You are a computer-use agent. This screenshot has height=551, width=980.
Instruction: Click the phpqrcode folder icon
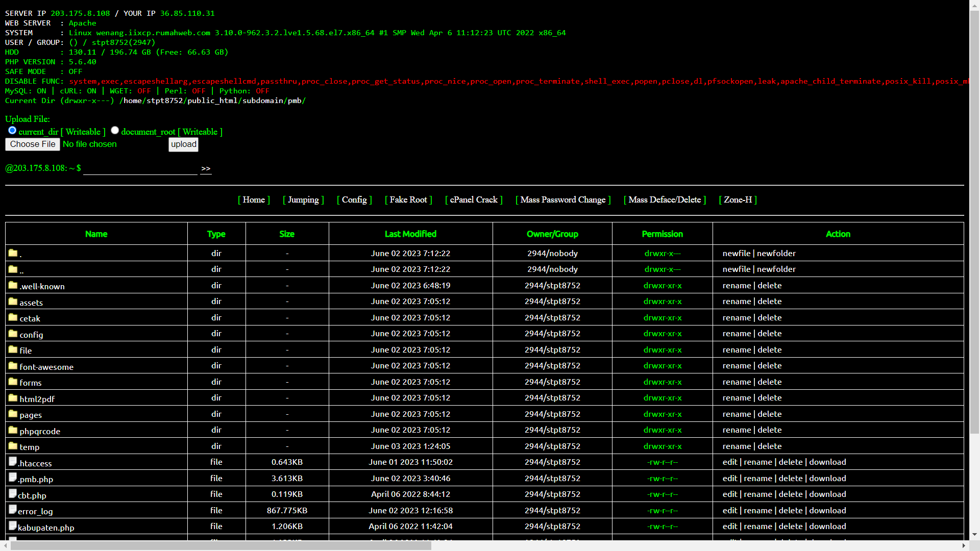(13, 430)
